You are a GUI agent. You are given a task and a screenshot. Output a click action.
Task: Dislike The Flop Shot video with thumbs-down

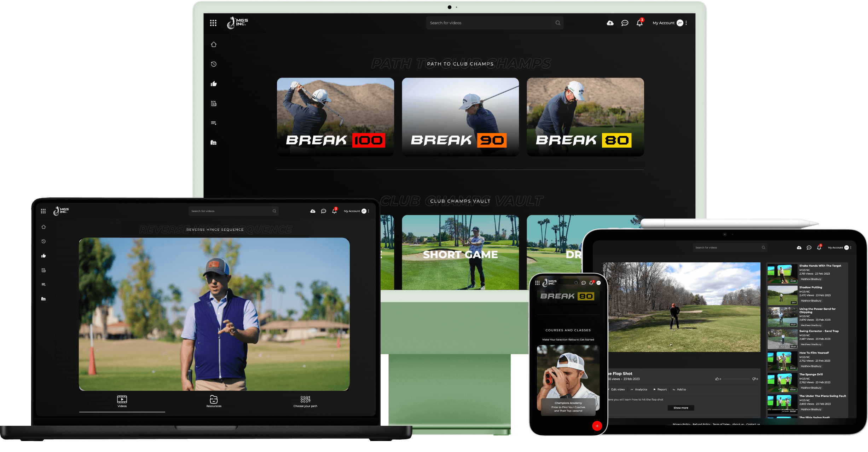754,379
